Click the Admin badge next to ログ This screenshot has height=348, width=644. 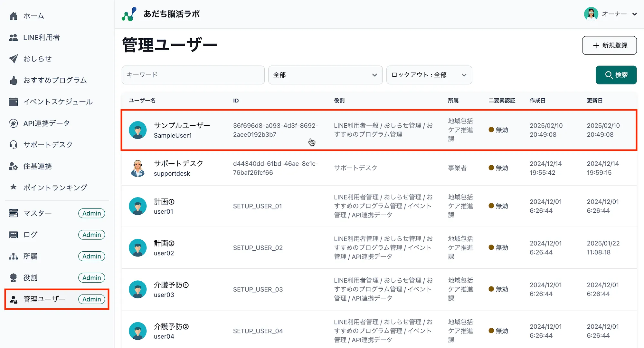[x=91, y=235]
